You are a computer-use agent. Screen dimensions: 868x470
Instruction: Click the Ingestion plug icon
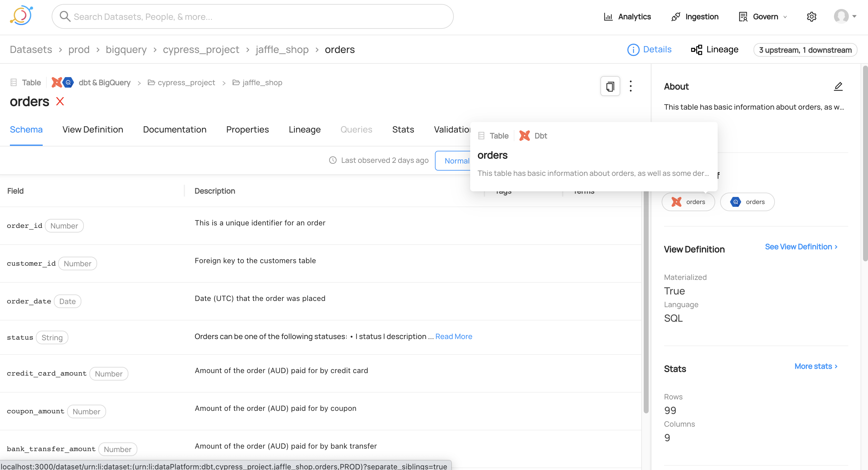pyautogui.click(x=676, y=16)
